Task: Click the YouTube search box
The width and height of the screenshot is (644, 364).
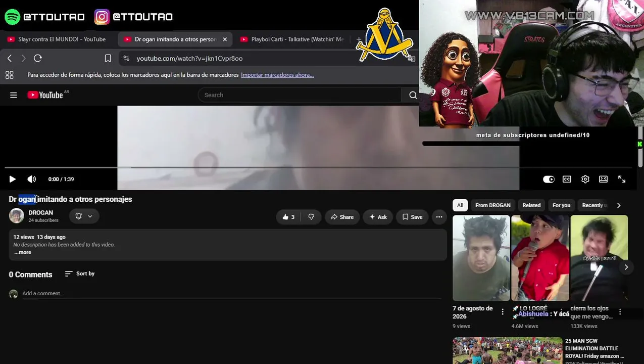Action: click(x=300, y=95)
